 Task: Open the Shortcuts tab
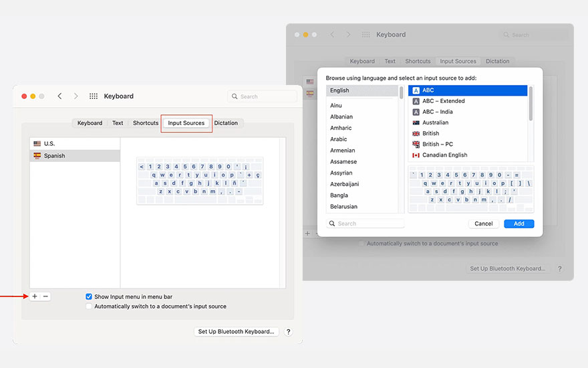tap(146, 123)
